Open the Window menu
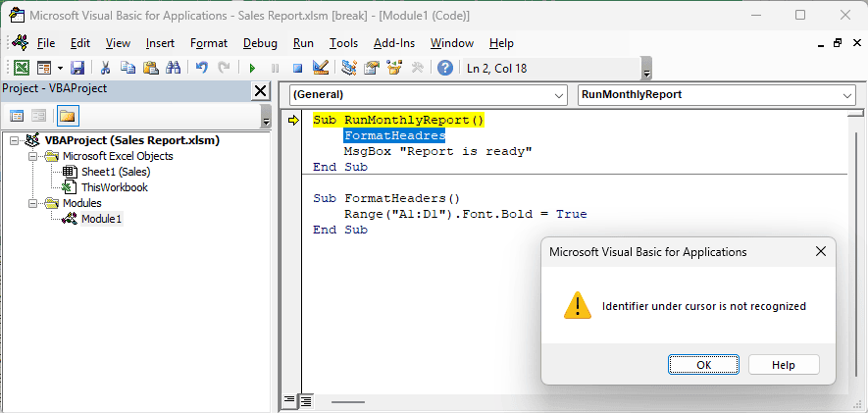868x413 pixels. coord(452,43)
